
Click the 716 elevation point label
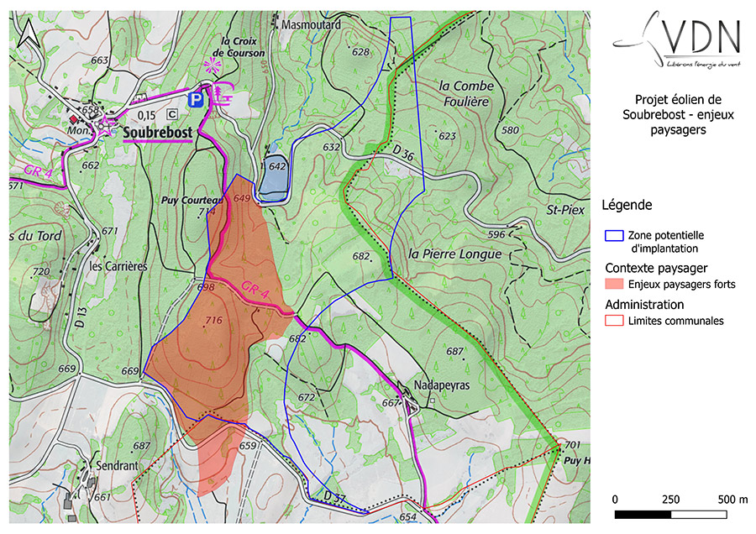[x=212, y=321]
